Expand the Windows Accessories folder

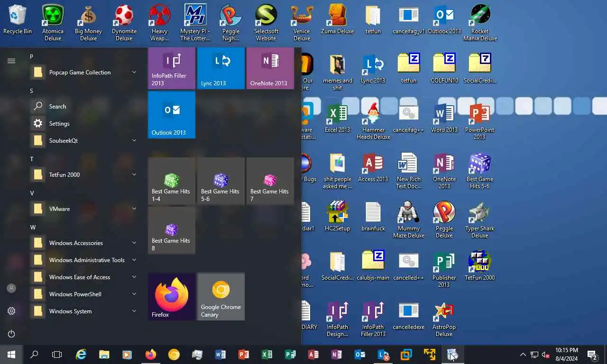(84, 243)
